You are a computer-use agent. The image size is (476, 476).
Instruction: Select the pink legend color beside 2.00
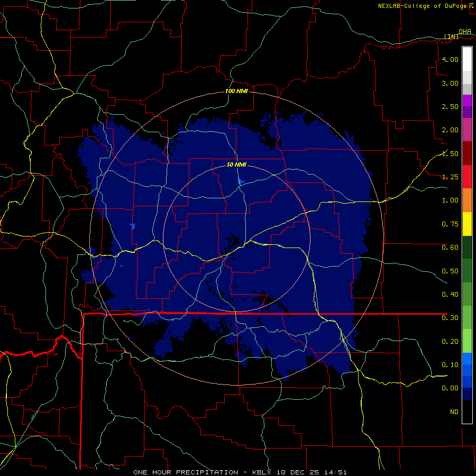[467, 130]
